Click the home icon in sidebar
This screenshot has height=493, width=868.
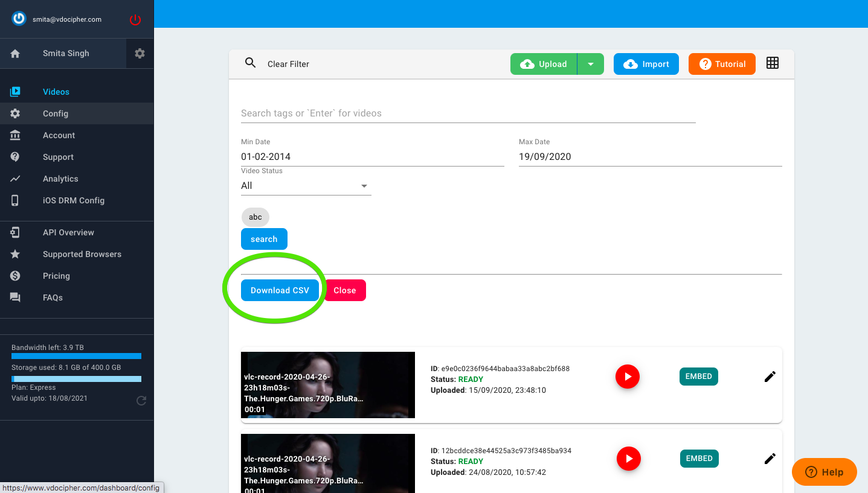tap(16, 54)
